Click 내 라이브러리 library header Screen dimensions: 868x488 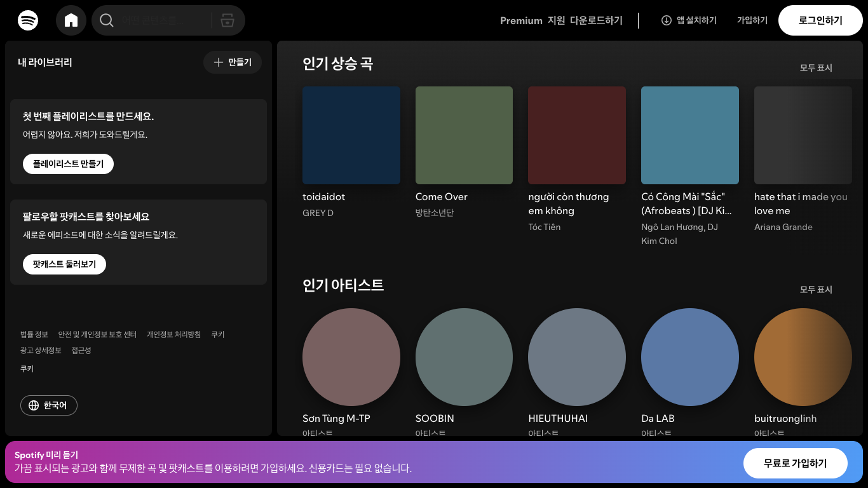tap(45, 62)
